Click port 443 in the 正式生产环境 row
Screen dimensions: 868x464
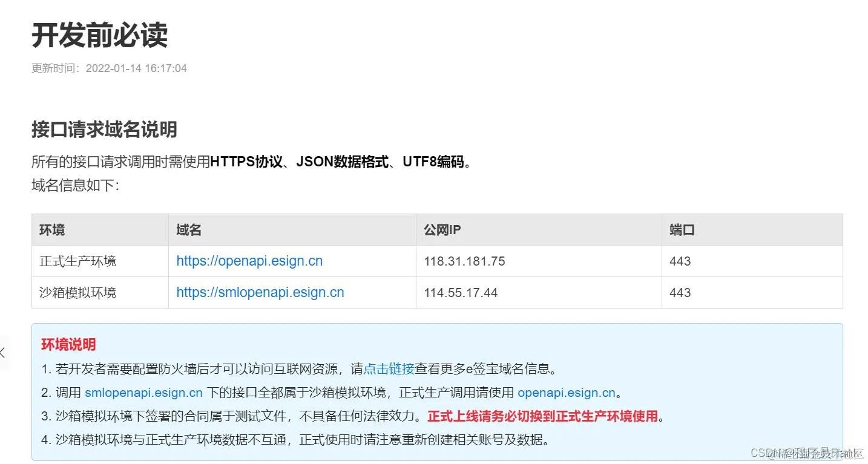pos(680,261)
